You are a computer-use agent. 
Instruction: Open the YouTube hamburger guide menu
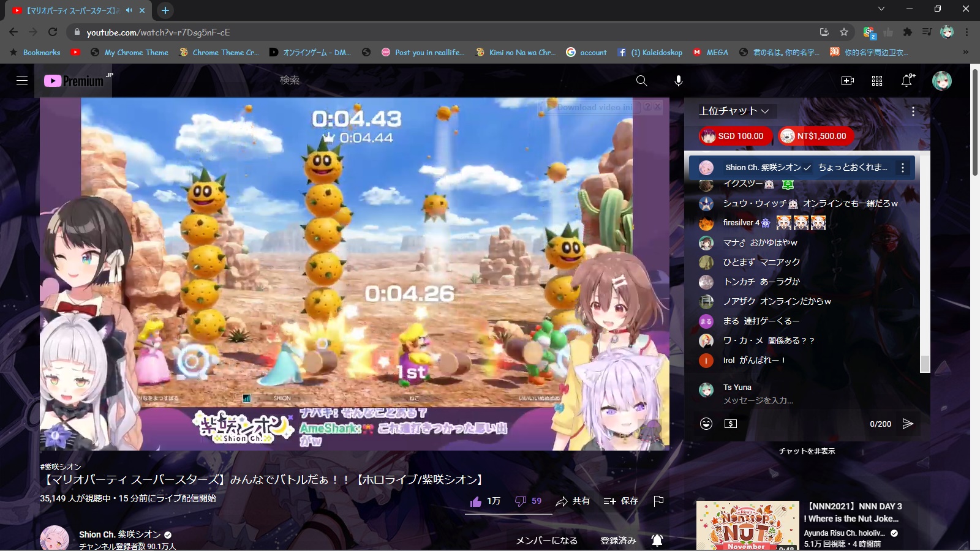(x=22, y=80)
